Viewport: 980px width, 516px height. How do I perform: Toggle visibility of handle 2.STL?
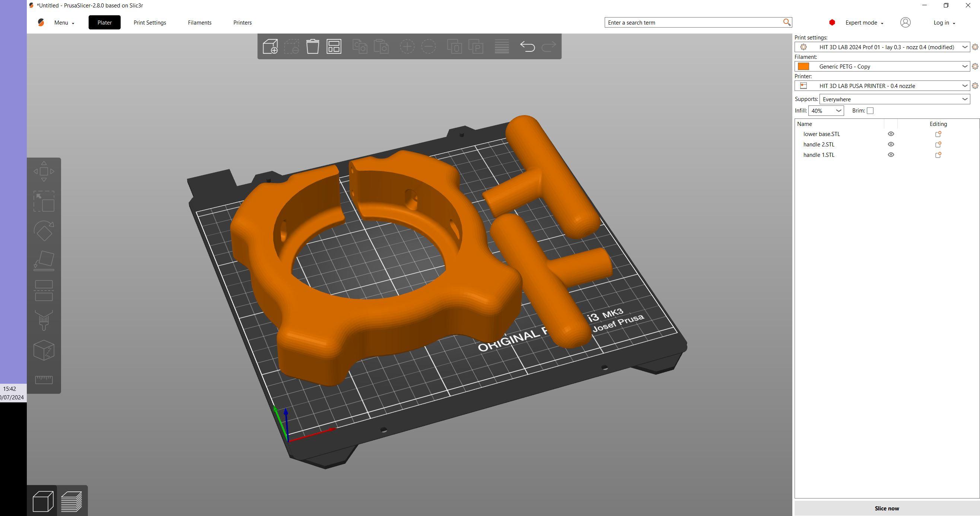point(891,144)
